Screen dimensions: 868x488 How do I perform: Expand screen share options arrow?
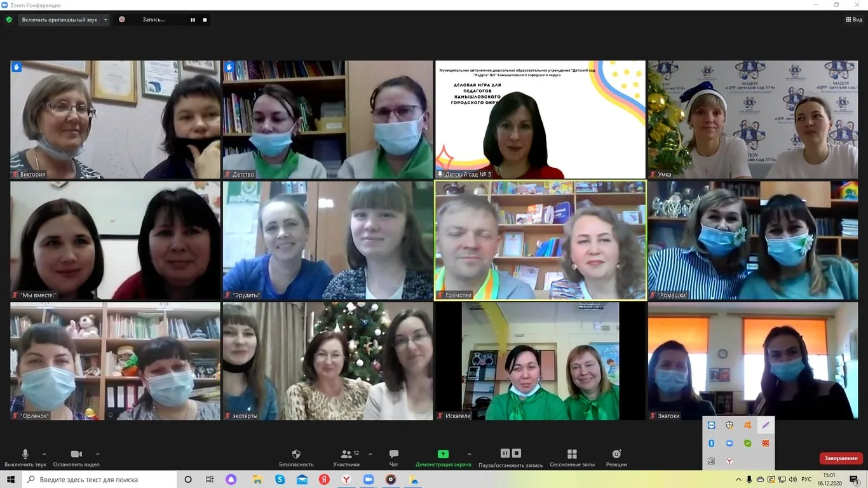470,454
